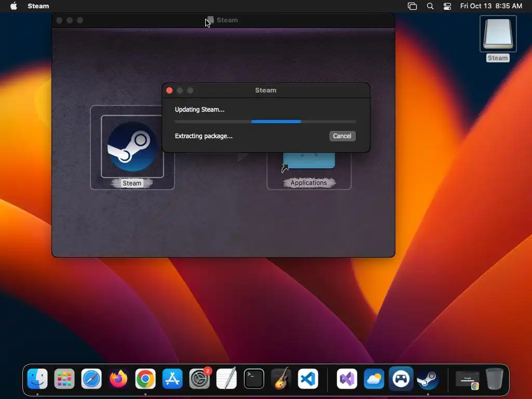The width and height of the screenshot is (532, 399).
Task: Open Visual Studio Code from the Dock
Action: click(x=308, y=379)
